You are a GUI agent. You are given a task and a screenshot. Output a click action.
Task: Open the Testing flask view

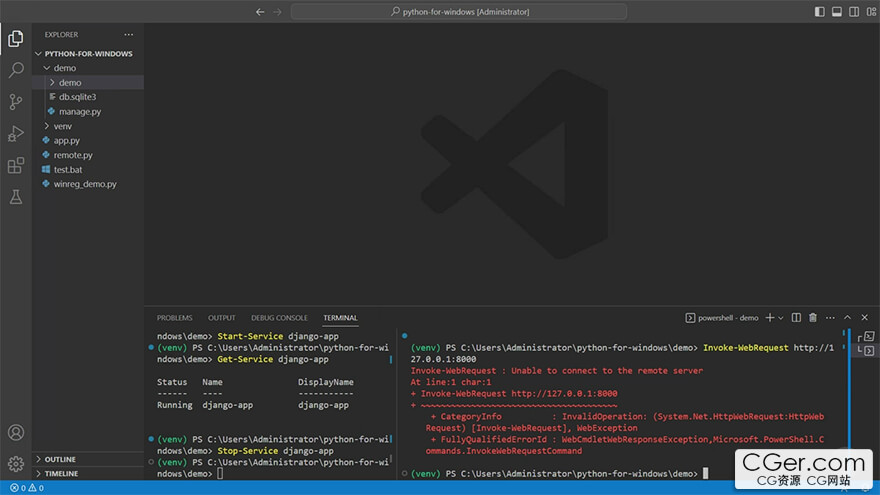pyautogui.click(x=16, y=197)
